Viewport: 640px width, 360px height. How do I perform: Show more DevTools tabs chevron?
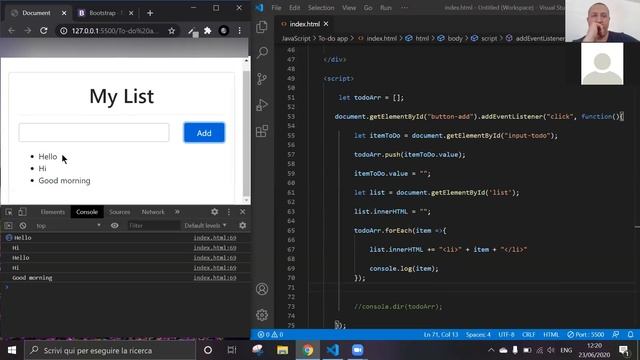coord(177,212)
